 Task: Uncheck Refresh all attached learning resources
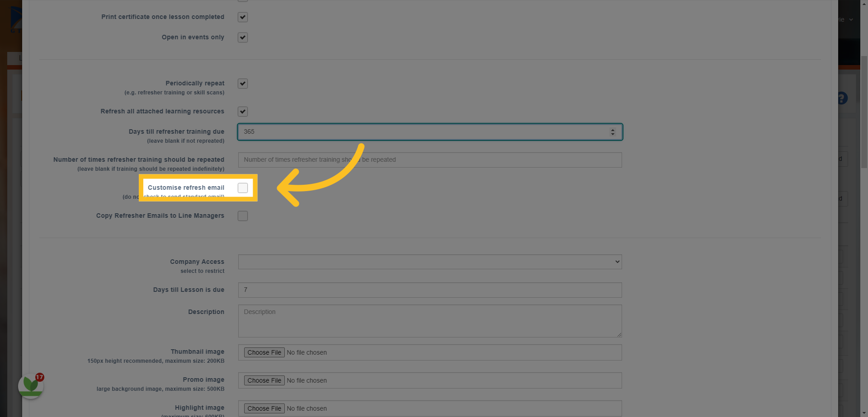pos(243,112)
